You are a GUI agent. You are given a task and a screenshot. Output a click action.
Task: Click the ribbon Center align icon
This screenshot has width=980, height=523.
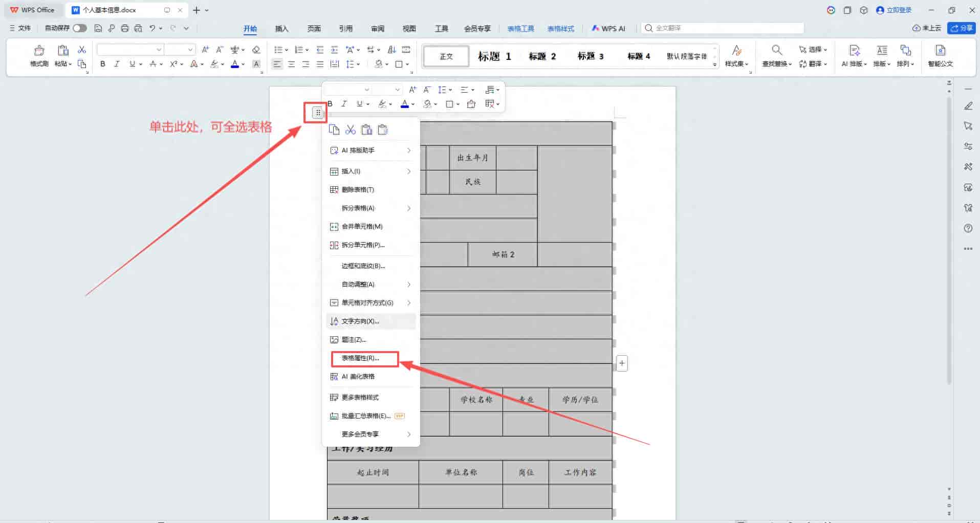291,64
